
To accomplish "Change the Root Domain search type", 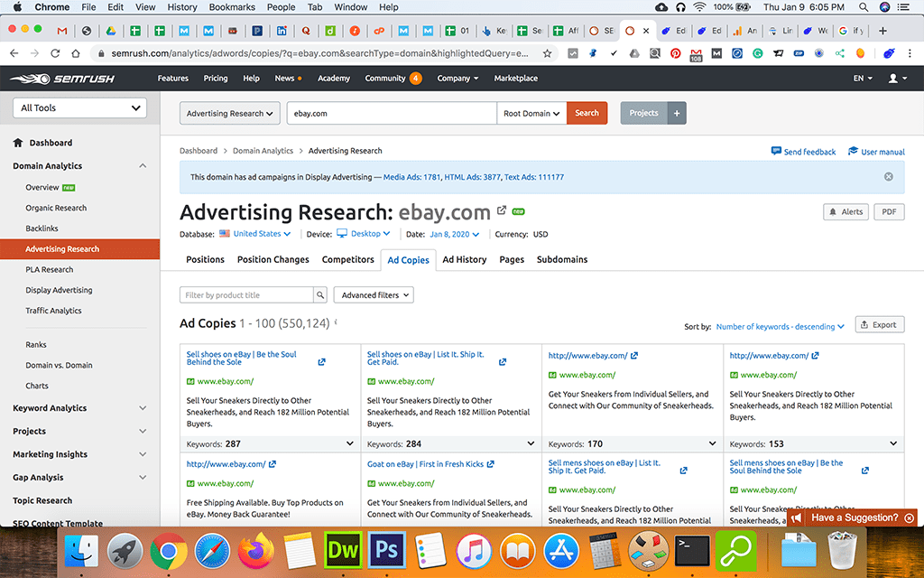I will (x=531, y=113).
